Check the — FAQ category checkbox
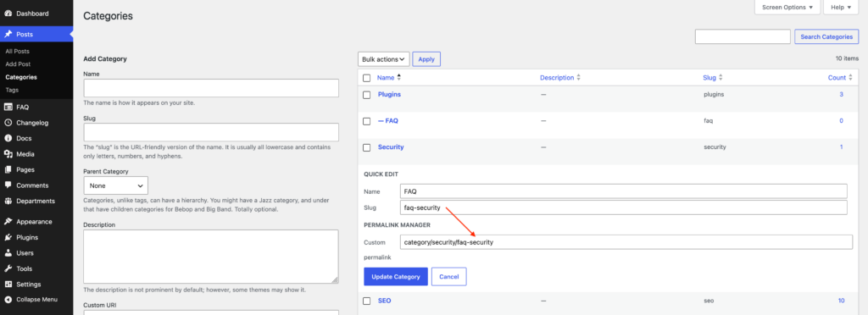The width and height of the screenshot is (868, 315). click(x=366, y=121)
